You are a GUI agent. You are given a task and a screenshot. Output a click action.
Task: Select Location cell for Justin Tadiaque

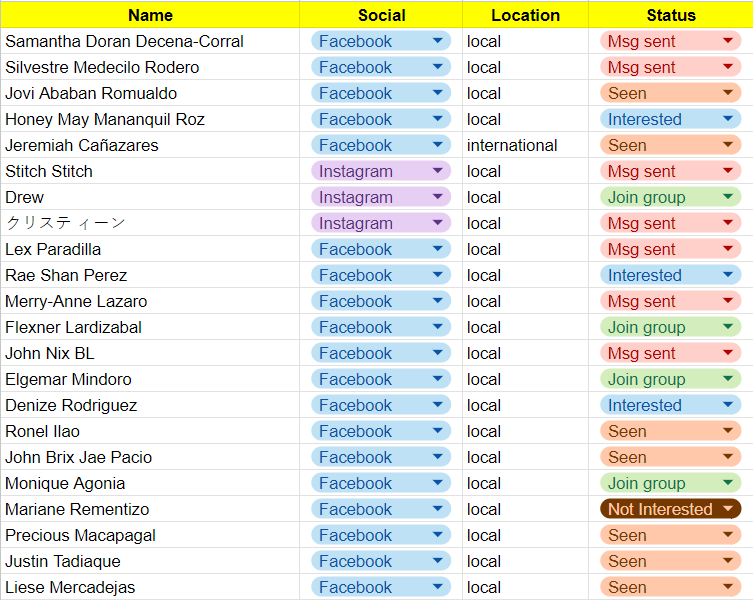point(525,561)
